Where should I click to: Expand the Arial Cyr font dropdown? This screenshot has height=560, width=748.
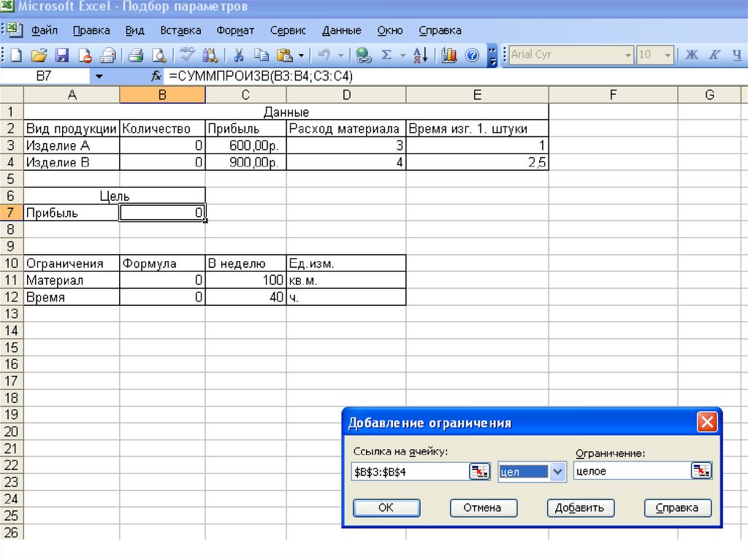[x=628, y=55]
